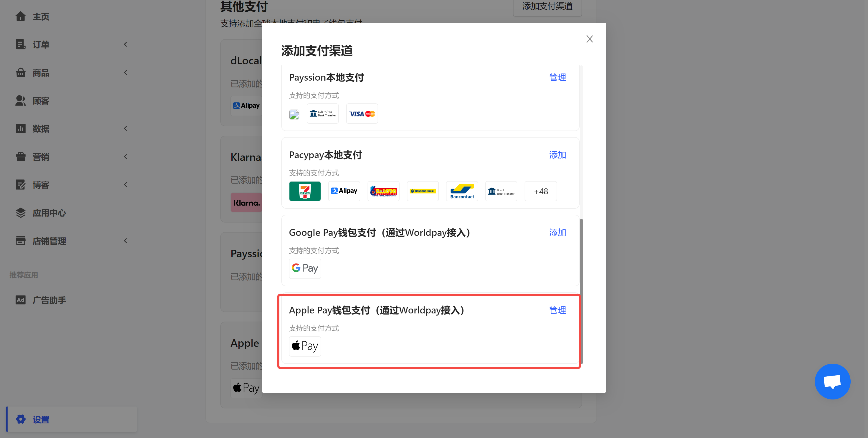The image size is (868, 438).
Task: Click the Brasil Bank Transfer logo
Action: click(501, 191)
